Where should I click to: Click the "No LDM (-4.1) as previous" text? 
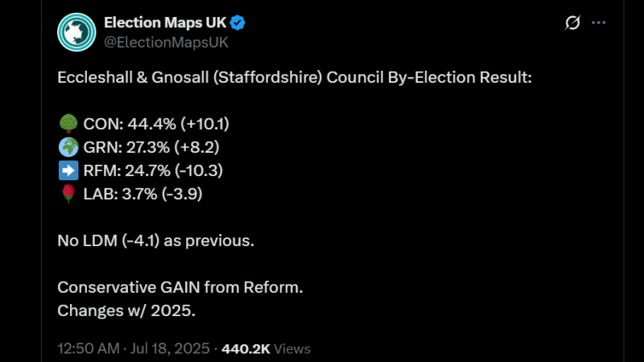[x=156, y=241]
